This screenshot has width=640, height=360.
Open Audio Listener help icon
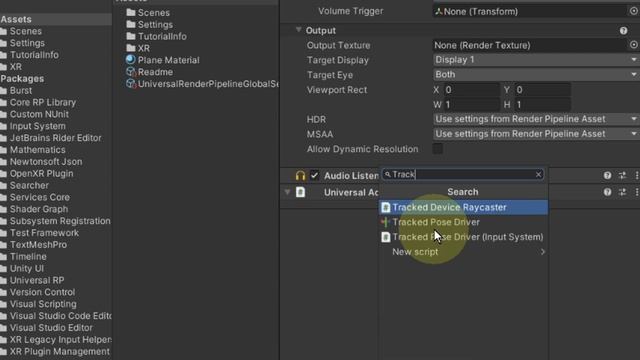(607, 176)
